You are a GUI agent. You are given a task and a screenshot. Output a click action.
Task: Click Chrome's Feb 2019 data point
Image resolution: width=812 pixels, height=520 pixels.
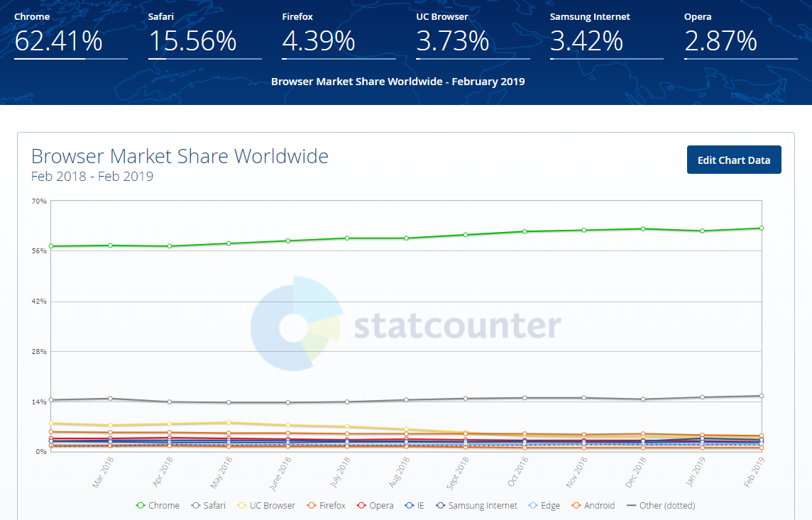761,228
